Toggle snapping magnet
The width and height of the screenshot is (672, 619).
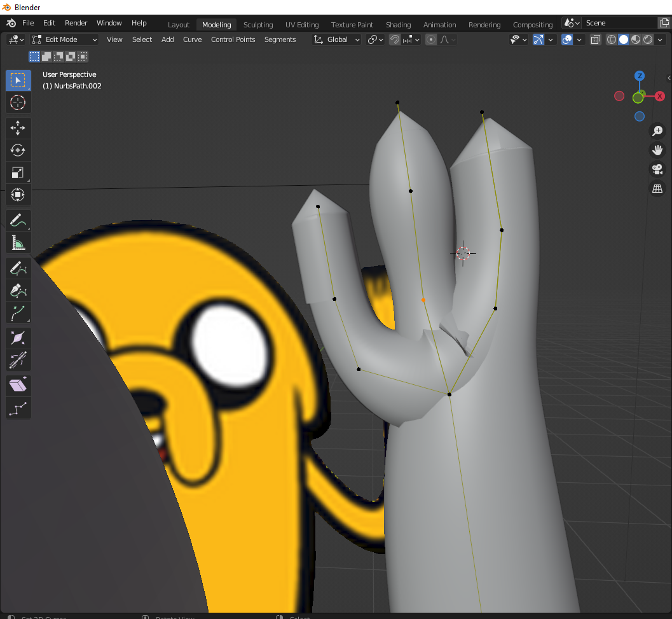click(395, 40)
